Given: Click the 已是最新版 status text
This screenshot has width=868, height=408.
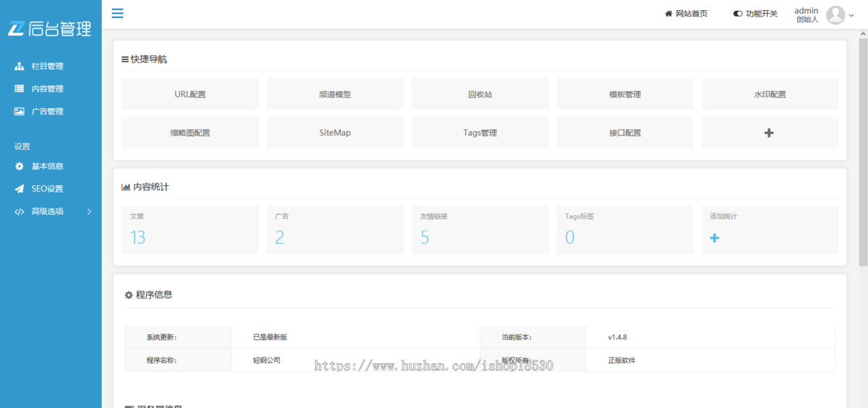Looking at the screenshot, I should point(271,337).
